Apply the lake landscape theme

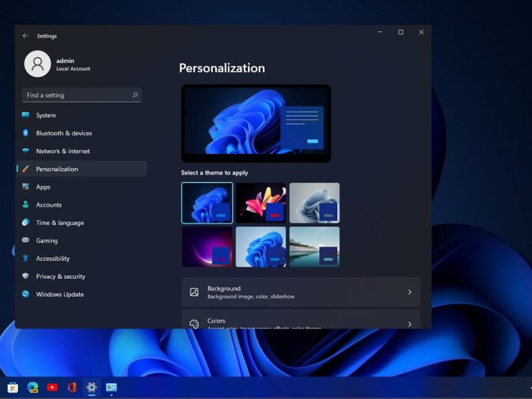(314, 247)
